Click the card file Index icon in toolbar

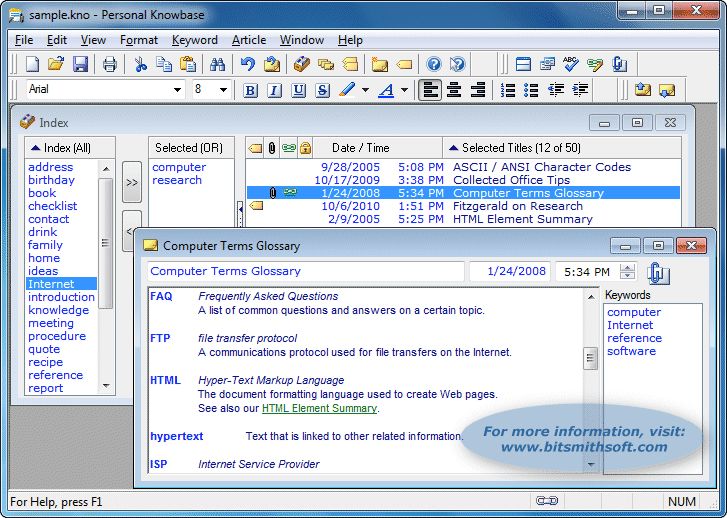(x=302, y=64)
